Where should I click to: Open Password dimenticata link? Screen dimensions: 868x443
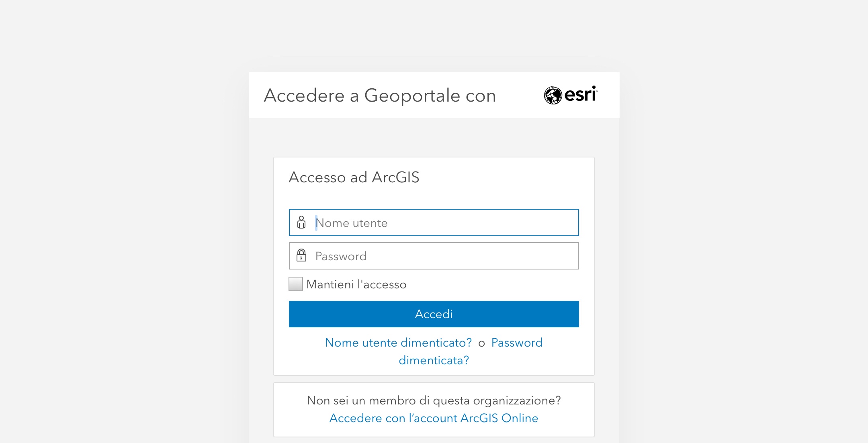pos(517,343)
